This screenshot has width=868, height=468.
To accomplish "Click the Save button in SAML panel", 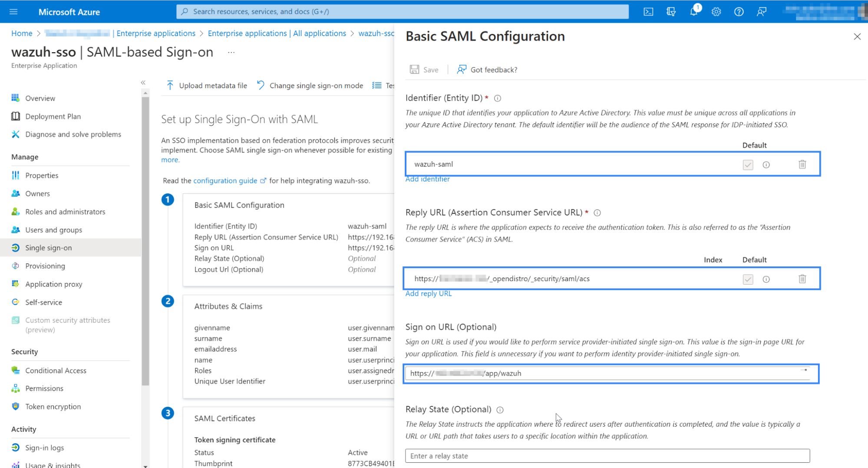I will 424,70.
